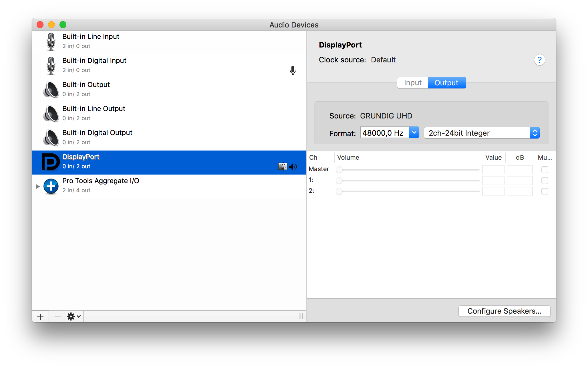Open the help question mark button

tap(539, 60)
